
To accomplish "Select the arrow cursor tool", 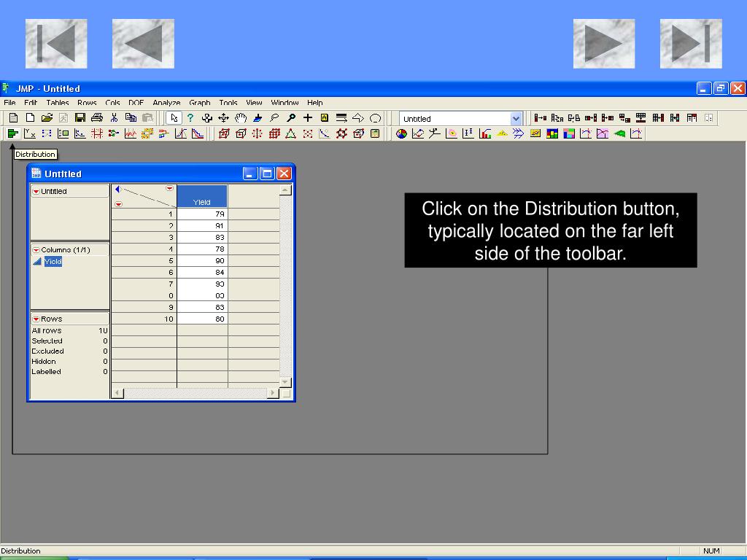I will click(x=174, y=117).
